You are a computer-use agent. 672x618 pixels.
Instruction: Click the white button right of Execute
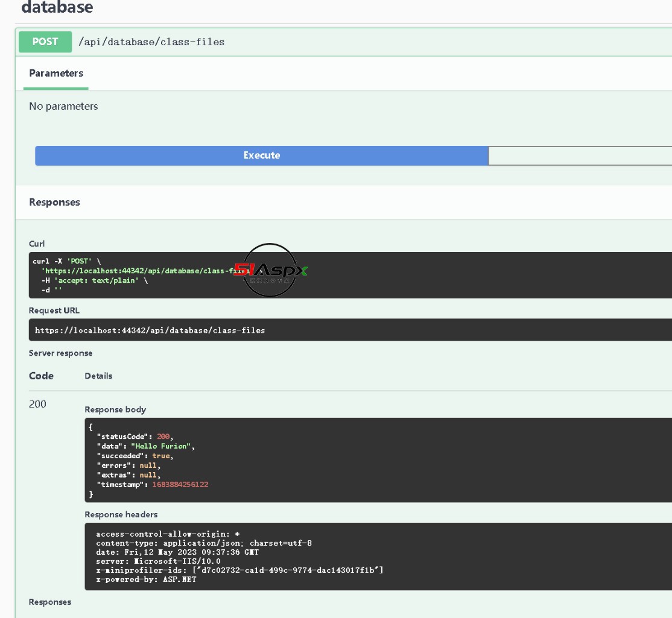tap(579, 156)
